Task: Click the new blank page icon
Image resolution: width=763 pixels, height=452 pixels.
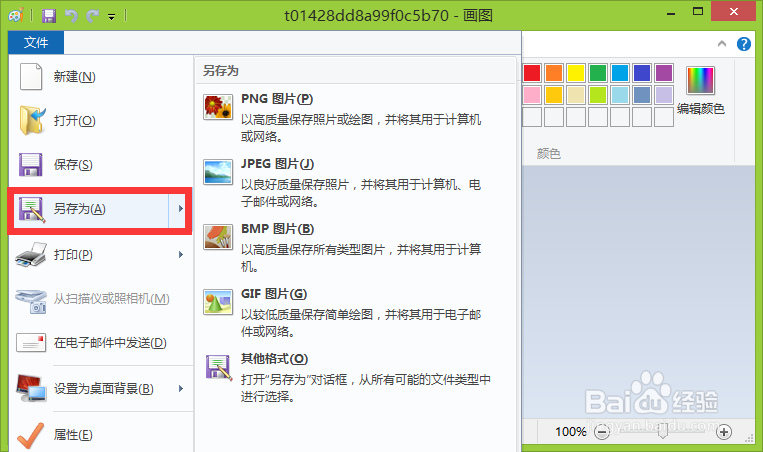Action: (x=31, y=77)
